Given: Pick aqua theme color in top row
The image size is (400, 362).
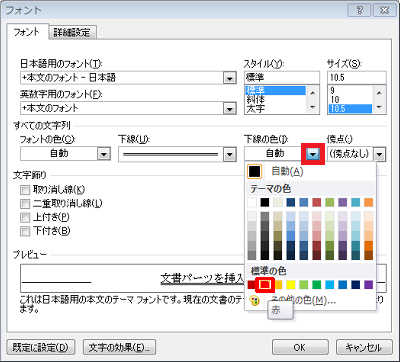Looking at the screenshot, I should [356, 202].
